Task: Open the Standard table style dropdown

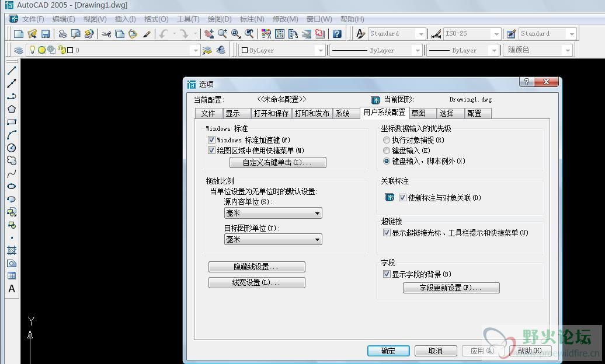Action: pos(548,34)
